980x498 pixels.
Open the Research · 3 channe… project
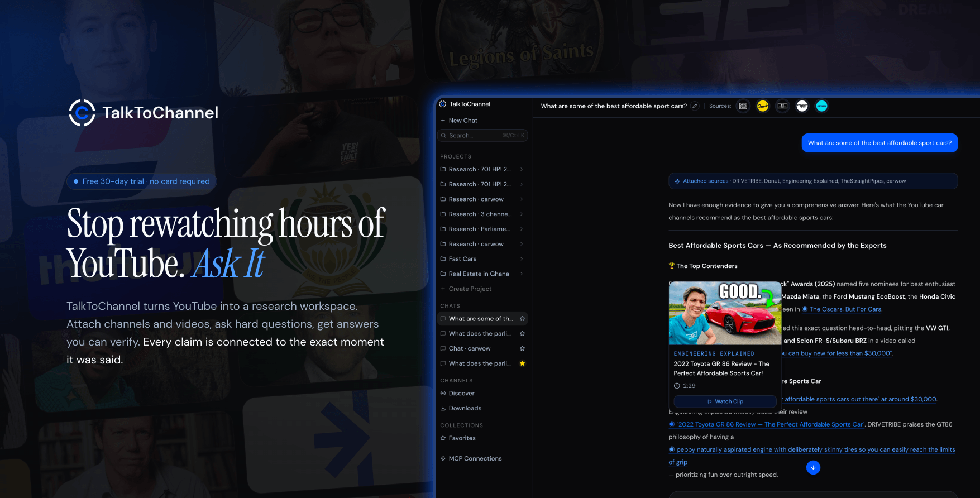tap(480, 214)
